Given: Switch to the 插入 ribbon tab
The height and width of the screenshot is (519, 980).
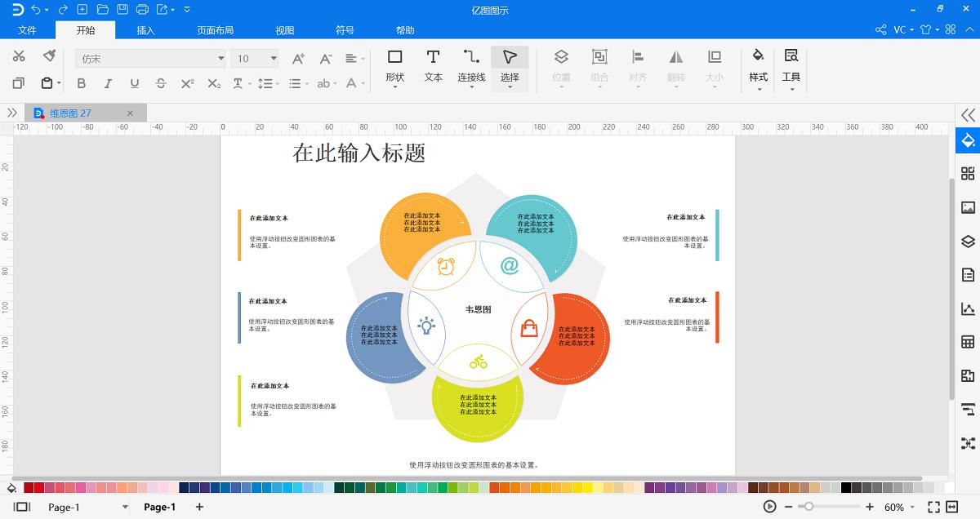Looking at the screenshot, I should pos(145,29).
